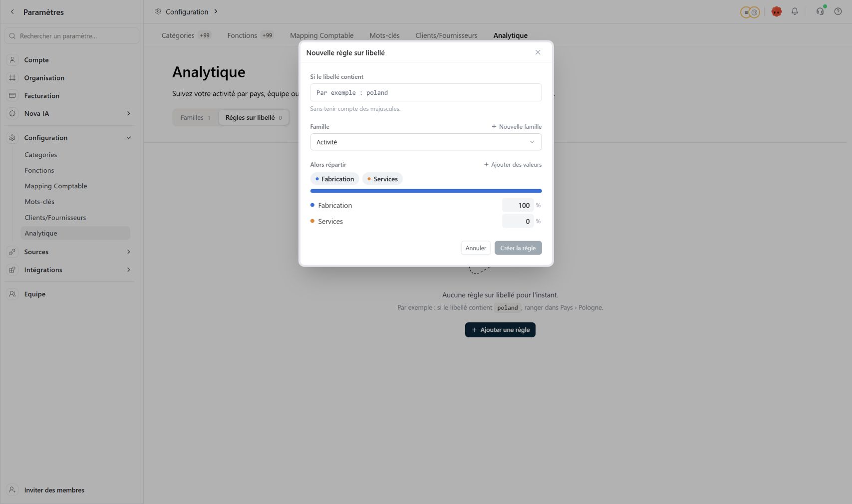Open Mots-clés in the sidebar
The height and width of the screenshot is (504, 852).
(39, 202)
